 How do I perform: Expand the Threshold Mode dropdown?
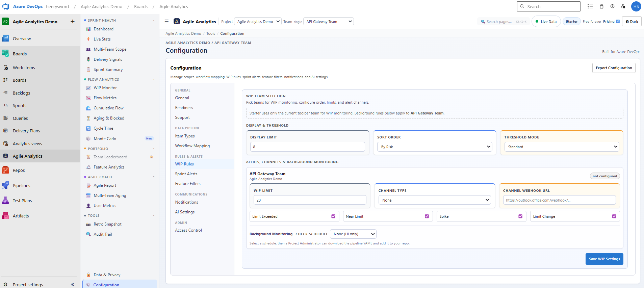(561, 147)
